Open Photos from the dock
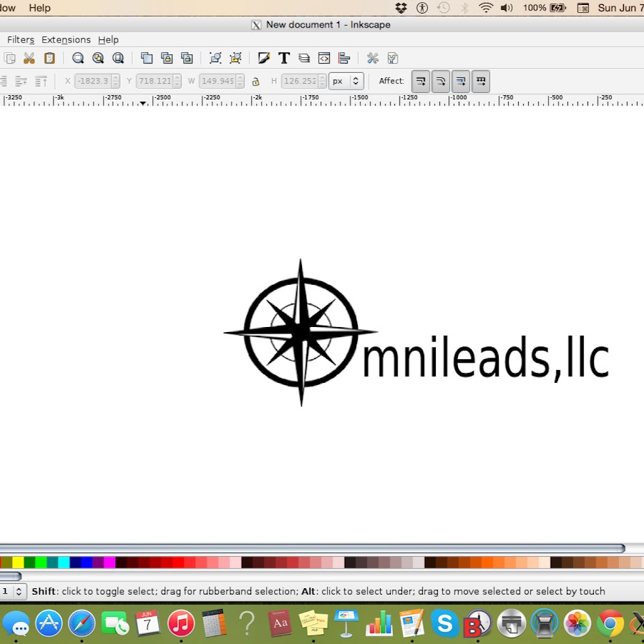The image size is (644, 644). pos(577,623)
